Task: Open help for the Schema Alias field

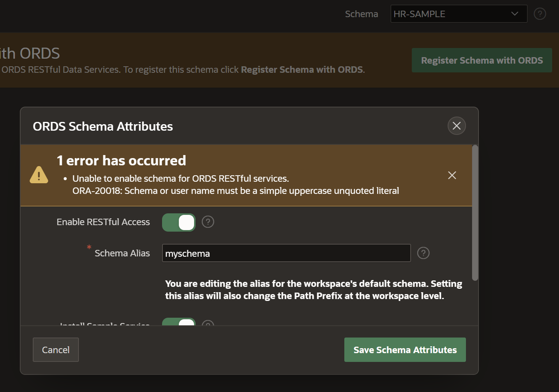Action: pyautogui.click(x=423, y=253)
